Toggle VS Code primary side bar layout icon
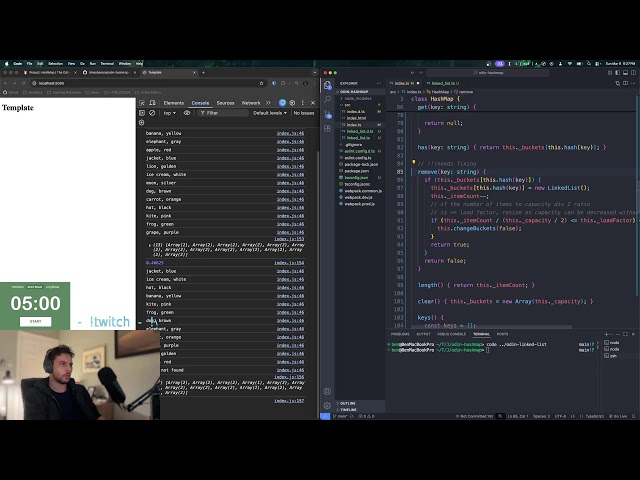The height and width of the screenshot is (480, 640). [x=618, y=73]
